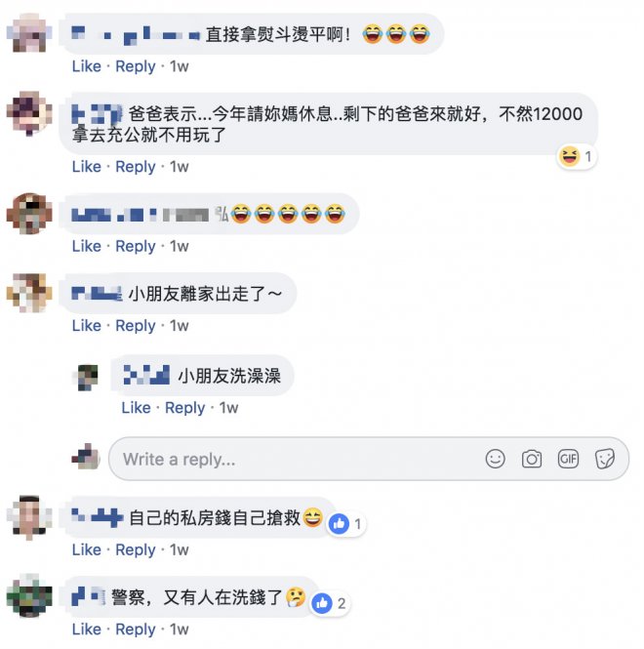The height and width of the screenshot is (649, 644).
Task: Click thumbs-up count on 警察 comment
Action: pos(330,603)
